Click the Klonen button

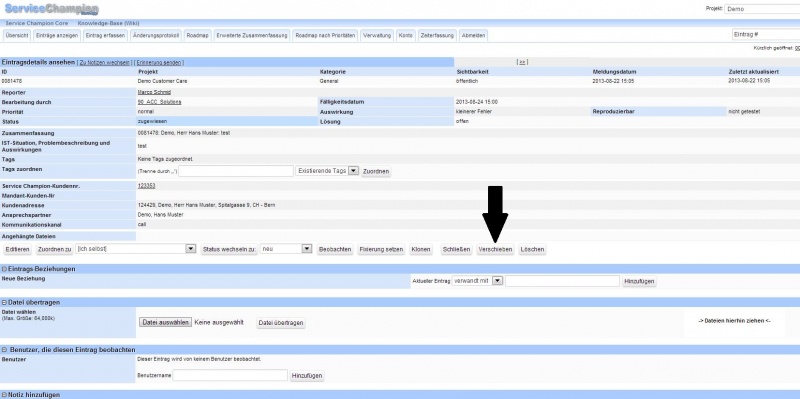tap(421, 250)
